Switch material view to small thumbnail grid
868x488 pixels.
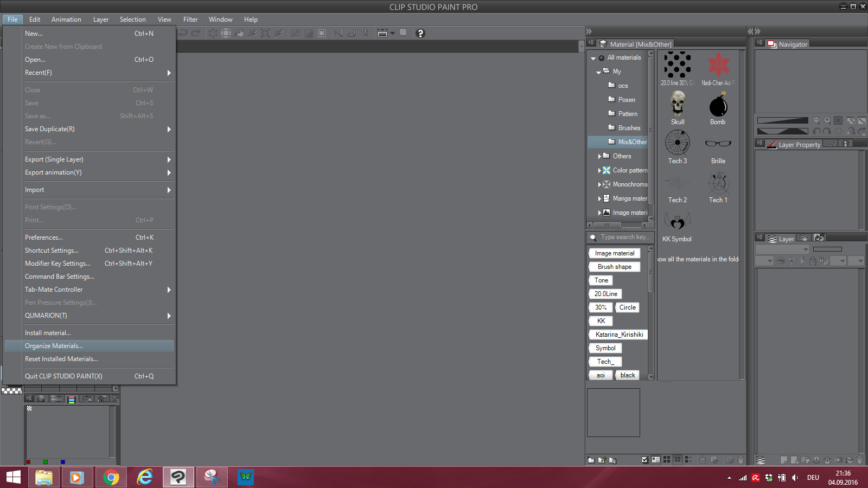coord(677,459)
